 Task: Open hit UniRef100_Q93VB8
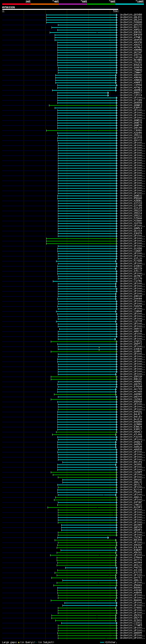coord(131,15)
